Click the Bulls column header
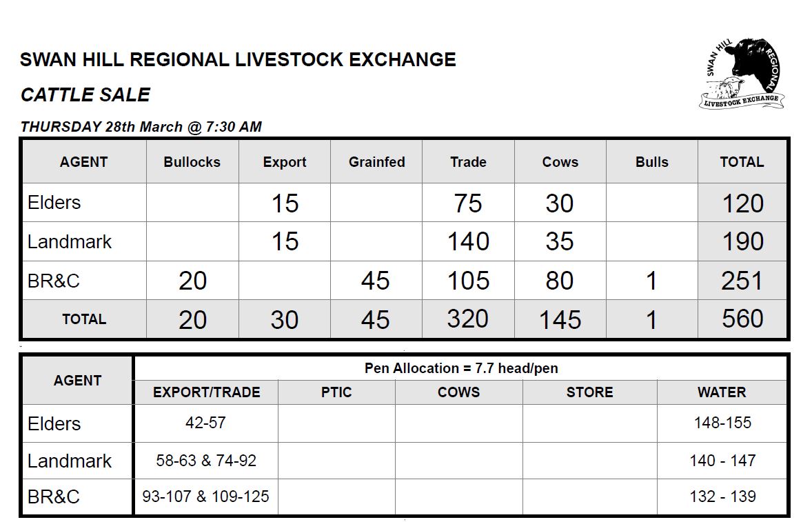The width and height of the screenshot is (812, 522). click(652, 162)
